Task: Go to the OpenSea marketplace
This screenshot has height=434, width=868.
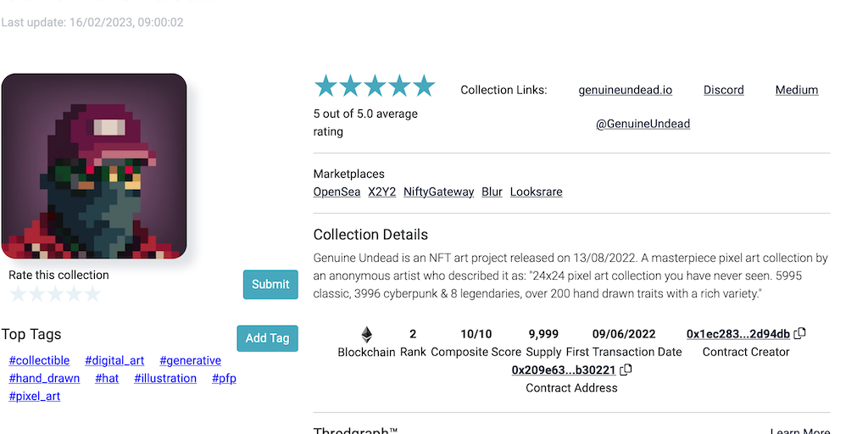Action: (x=337, y=192)
